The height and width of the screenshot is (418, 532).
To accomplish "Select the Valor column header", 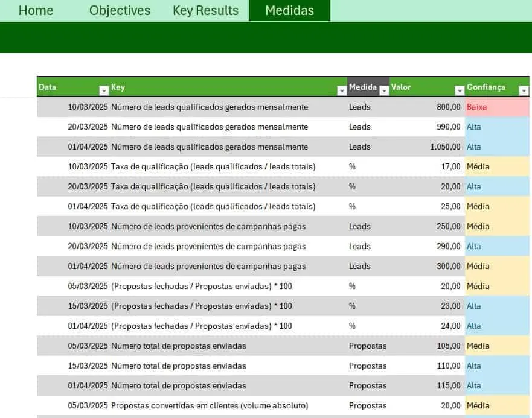I will pos(427,87).
